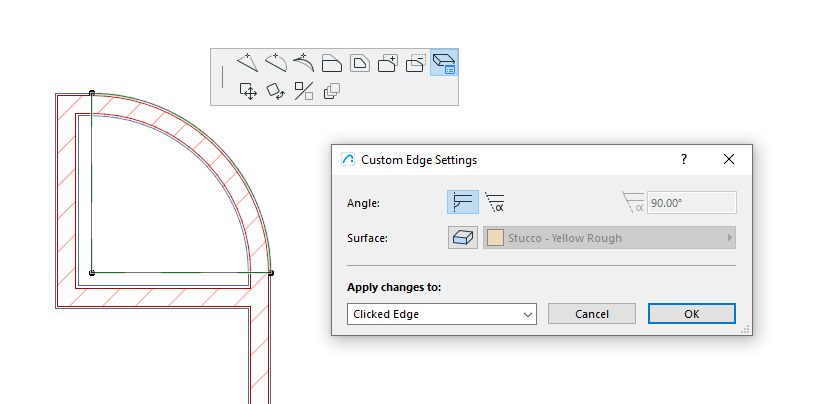This screenshot has width=829, height=404.
Task: Activate Subtract from Polygon tool
Action: tap(416, 63)
